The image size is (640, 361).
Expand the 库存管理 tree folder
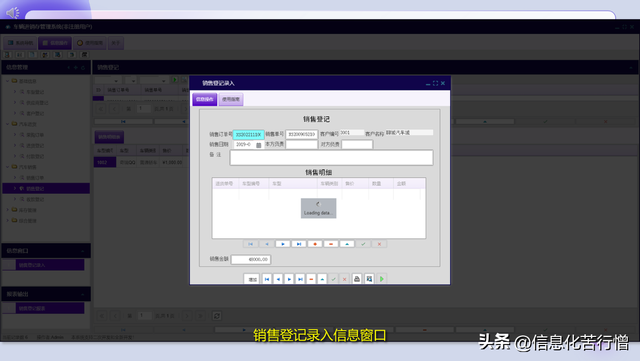click(x=7, y=210)
